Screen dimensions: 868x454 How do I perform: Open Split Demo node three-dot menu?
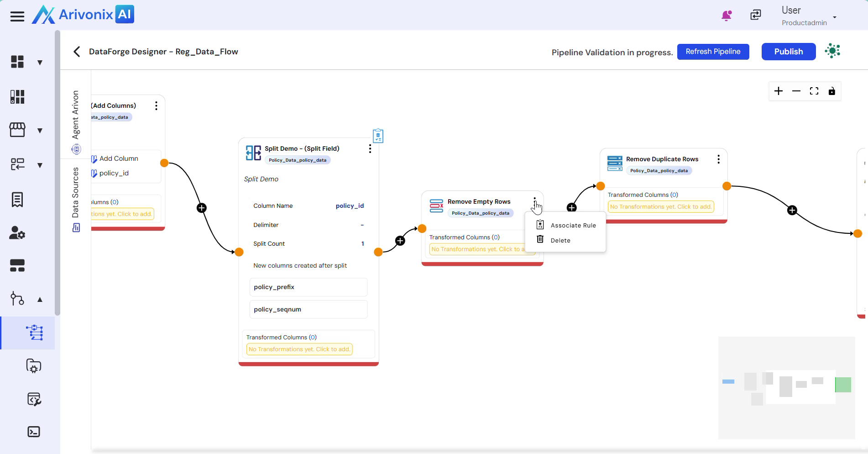370,149
